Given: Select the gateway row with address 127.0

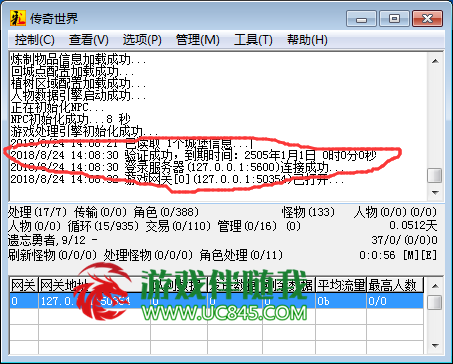Looking at the screenshot, I should [216, 301].
